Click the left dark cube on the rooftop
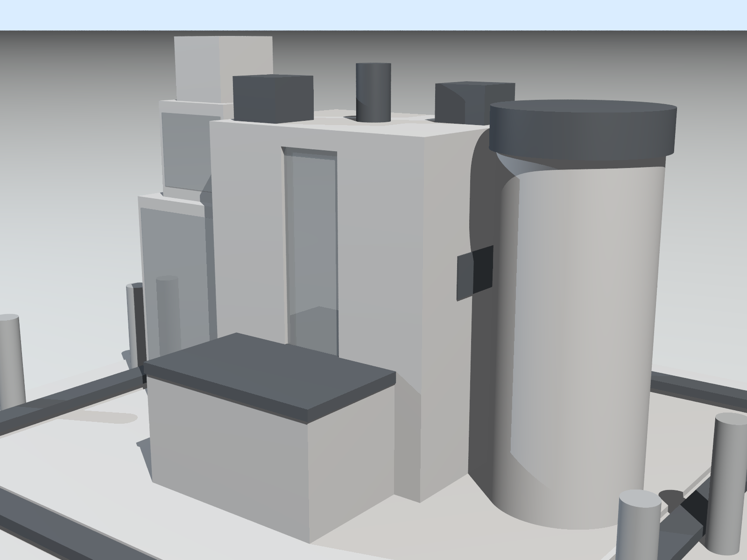 click(273, 99)
